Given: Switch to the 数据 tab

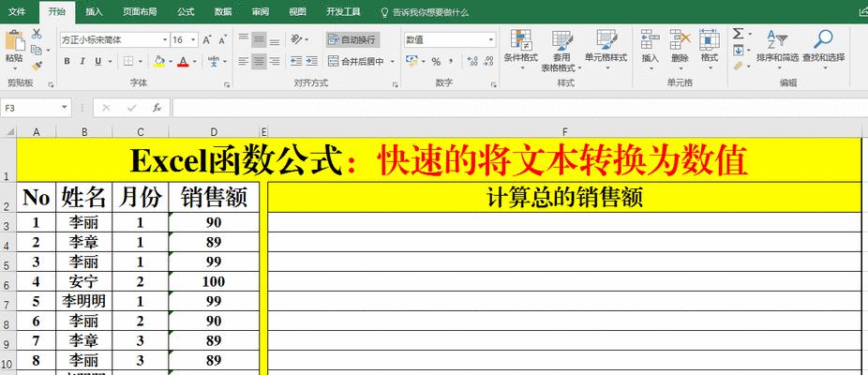Looking at the screenshot, I should 223,11.
